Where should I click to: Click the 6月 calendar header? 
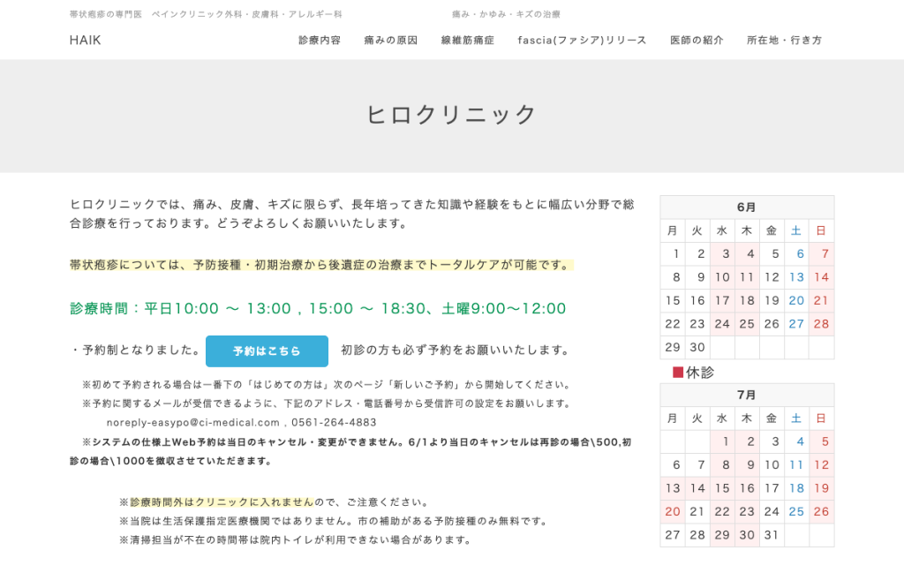pyautogui.click(x=747, y=207)
